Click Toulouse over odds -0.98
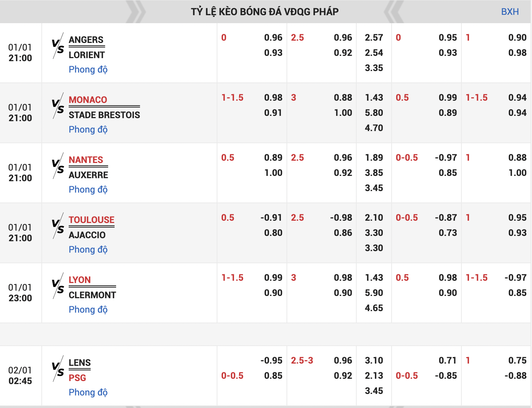Viewport: 532px width, 408px height. (341, 218)
